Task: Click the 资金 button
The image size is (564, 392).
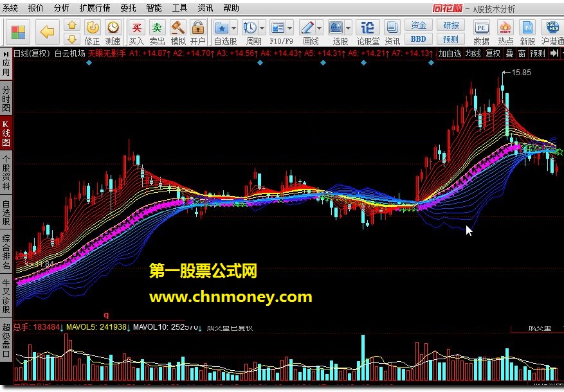Action: (418, 25)
